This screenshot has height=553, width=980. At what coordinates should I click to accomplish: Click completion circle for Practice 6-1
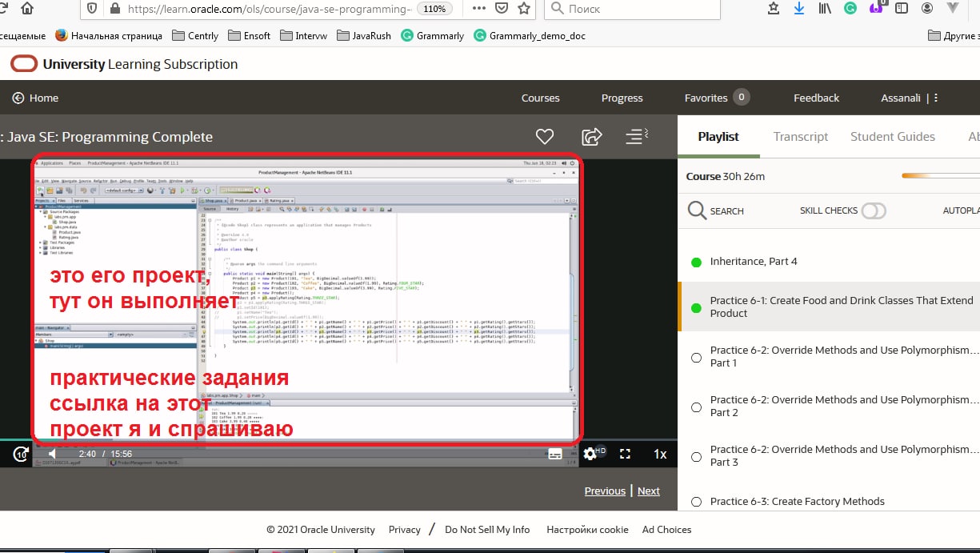[x=696, y=307]
